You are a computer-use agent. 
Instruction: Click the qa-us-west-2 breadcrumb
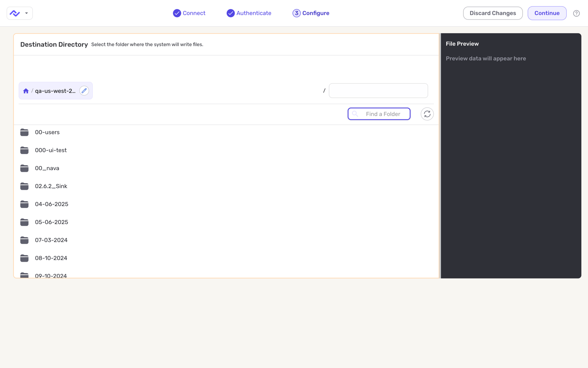point(55,91)
